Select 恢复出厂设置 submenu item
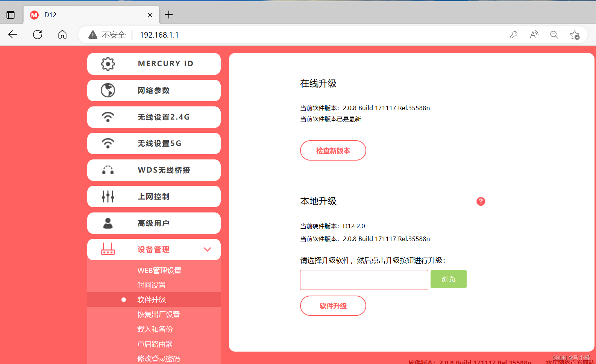This screenshot has width=596, height=364. click(159, 314)
